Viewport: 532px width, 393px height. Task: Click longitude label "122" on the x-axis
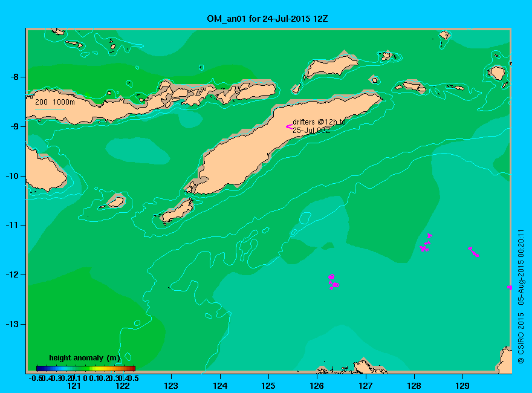coord(123,386)
